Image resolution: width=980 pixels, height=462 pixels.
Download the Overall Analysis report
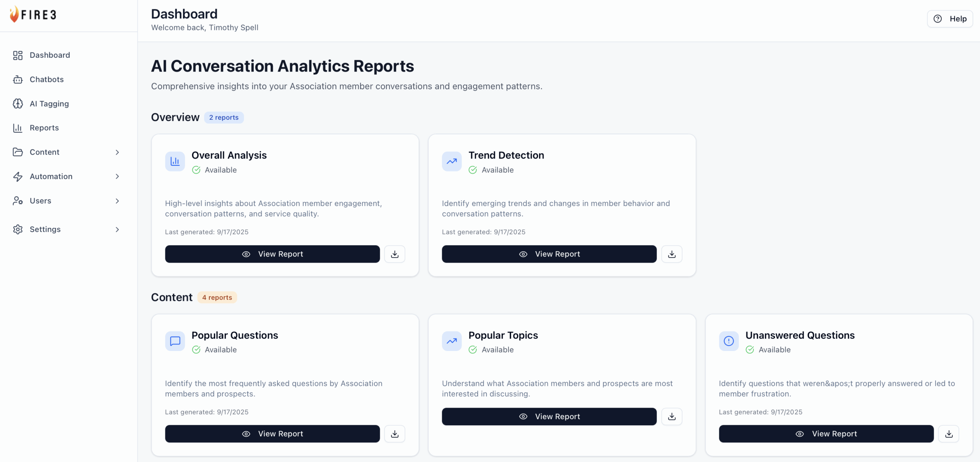coord(395,254)
